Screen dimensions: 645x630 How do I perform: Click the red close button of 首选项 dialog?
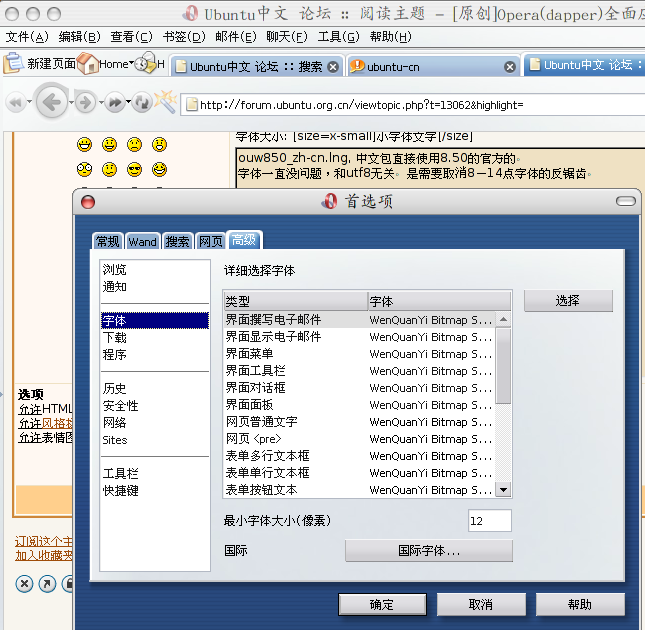tap(88, 202)
